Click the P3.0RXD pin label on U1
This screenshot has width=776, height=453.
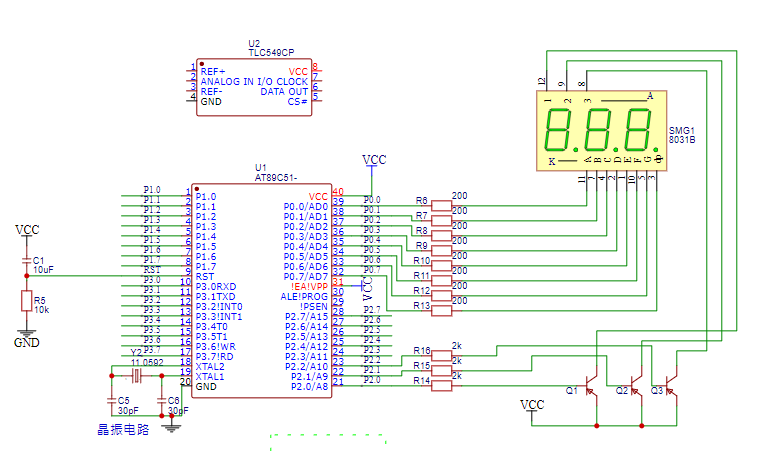[x=216, y=287]
